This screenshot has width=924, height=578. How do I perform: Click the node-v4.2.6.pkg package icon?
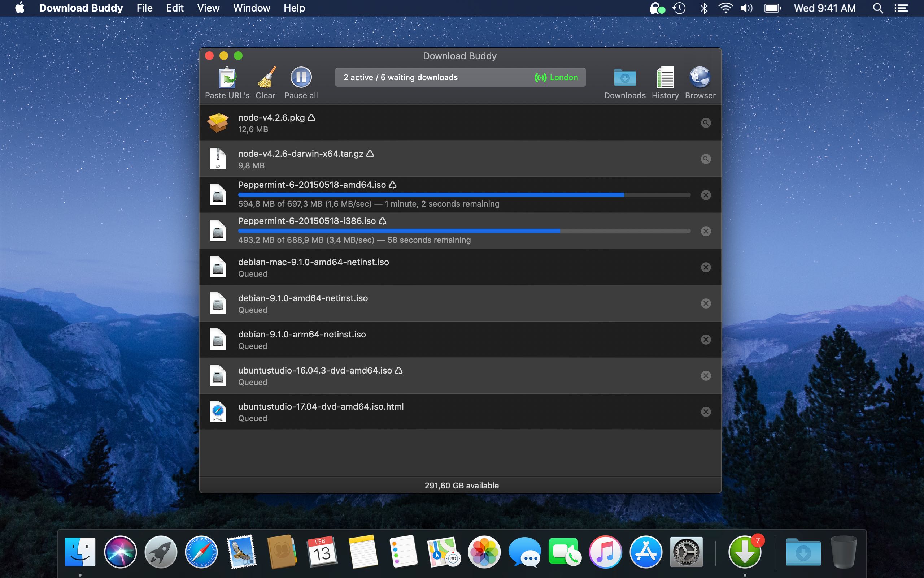coord(218,123)
